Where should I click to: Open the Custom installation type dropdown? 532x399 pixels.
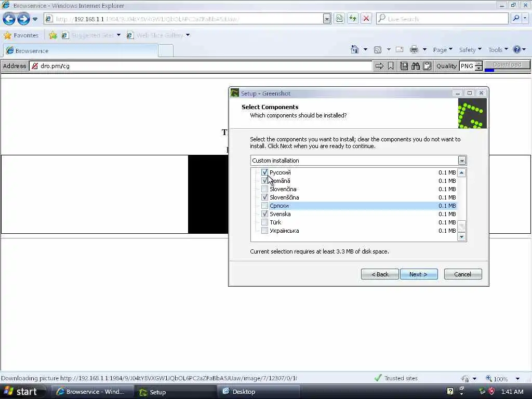[462, 161]
